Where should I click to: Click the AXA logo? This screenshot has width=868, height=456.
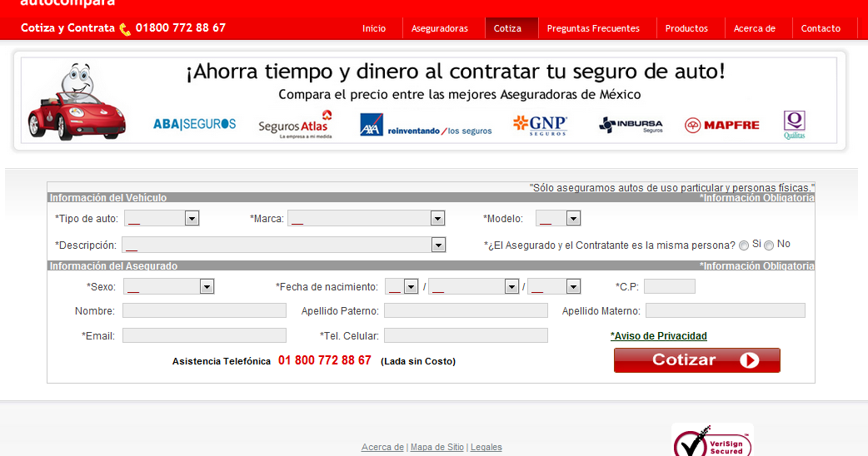[x=426, y=125]
